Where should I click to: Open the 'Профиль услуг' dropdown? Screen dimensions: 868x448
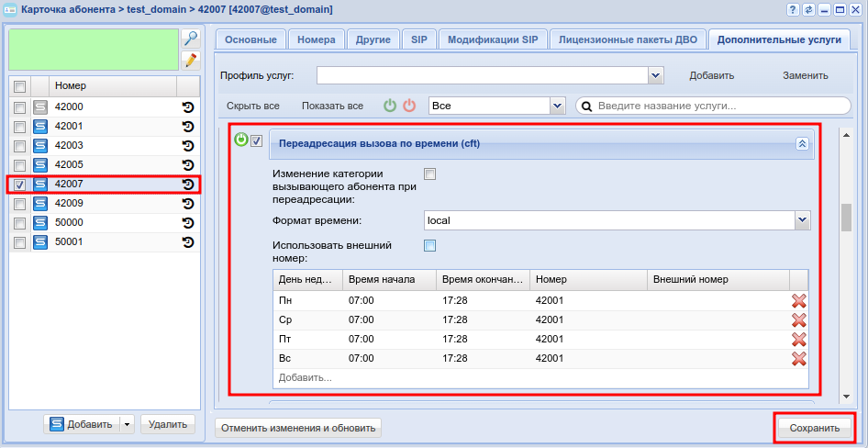[x=656, y=75]
